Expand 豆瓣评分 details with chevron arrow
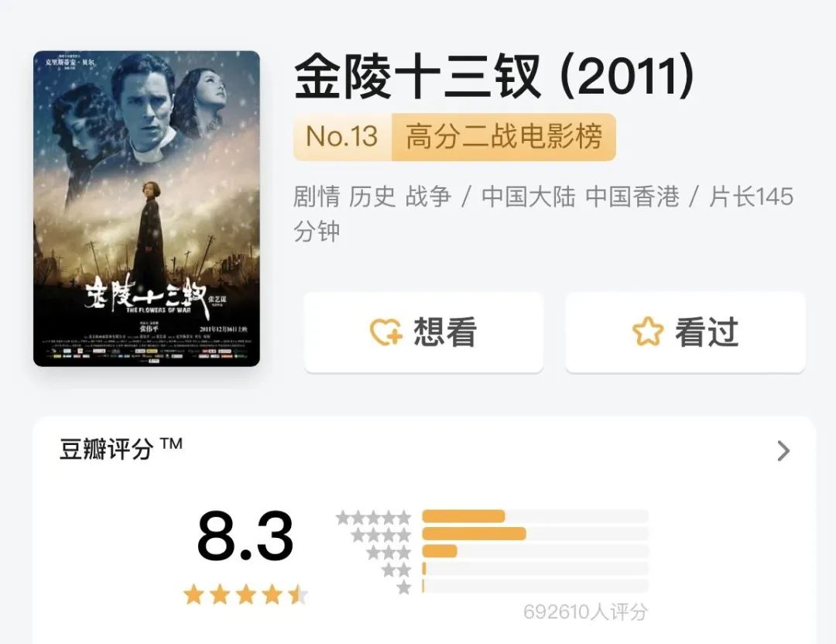This screenshot has height=644, width=836. 783,451
